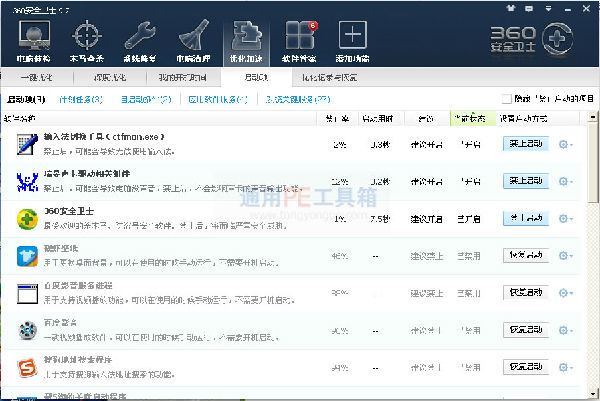Click the blue shirt wallpaper app icon
The width and height of the screenshot is (600, 401).
click(27, 256)
